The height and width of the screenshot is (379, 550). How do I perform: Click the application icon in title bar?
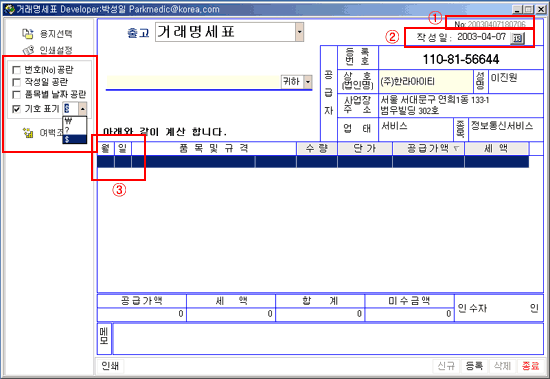pyautogui.click(x=9, y=9)
